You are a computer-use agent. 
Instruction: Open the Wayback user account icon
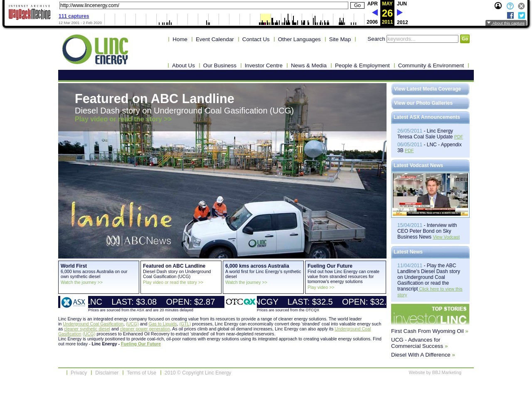(498, 6)
